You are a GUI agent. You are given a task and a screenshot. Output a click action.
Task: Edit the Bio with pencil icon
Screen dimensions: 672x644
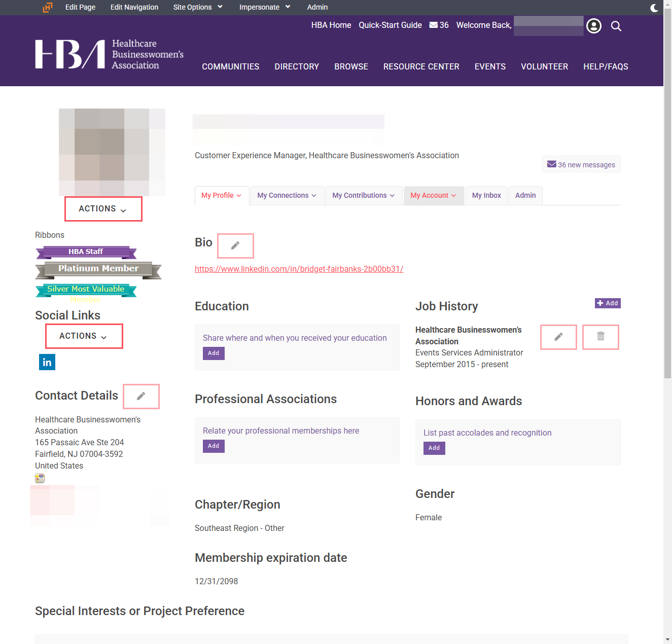tap(235, 246)
